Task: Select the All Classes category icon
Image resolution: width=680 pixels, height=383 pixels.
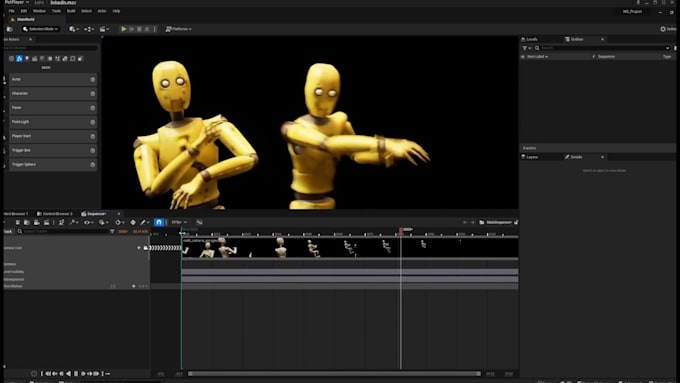Action: coord(81,59)
